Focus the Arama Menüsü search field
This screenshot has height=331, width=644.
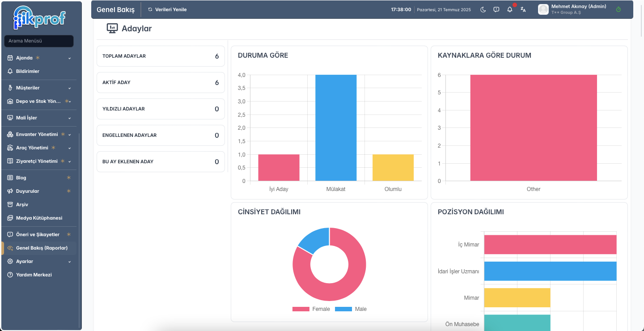tap(39, 41)
